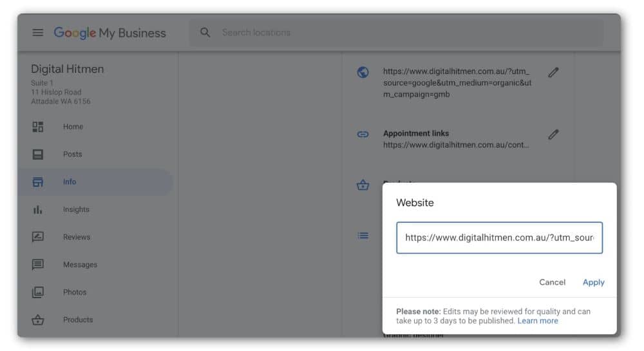Click the Website dialog title
This screenshot has height=351, width=644.
[415, 203]
